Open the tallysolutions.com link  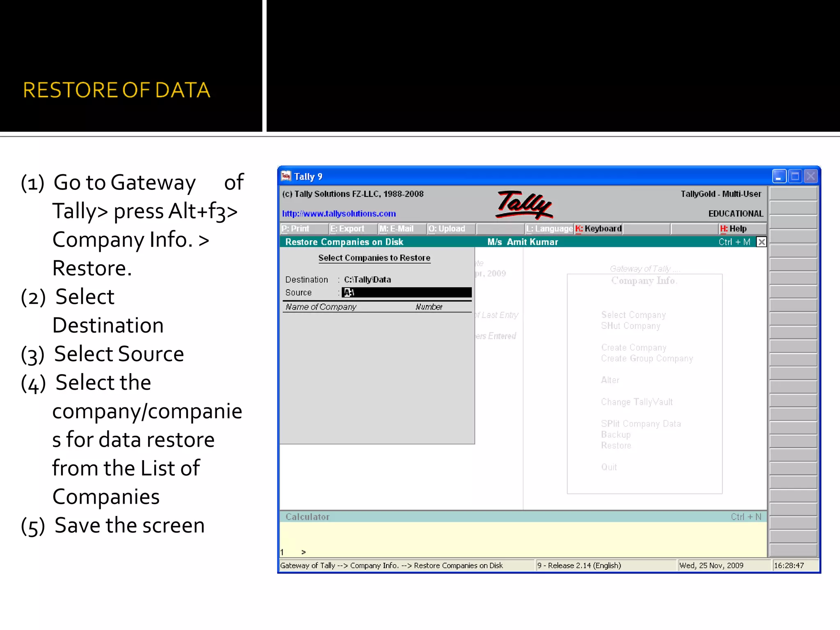coord(339,214)
